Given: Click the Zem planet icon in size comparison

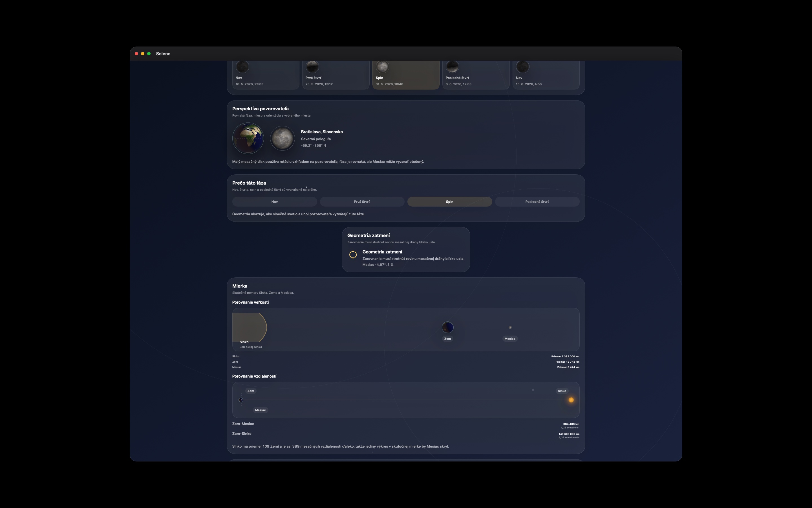Looking at the screenshot, I should 448,327.
